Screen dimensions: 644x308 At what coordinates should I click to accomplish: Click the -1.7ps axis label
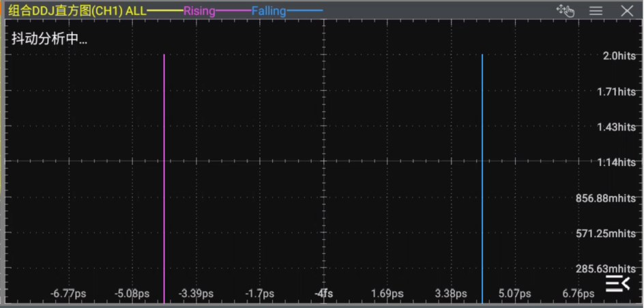tap(259, 294)
